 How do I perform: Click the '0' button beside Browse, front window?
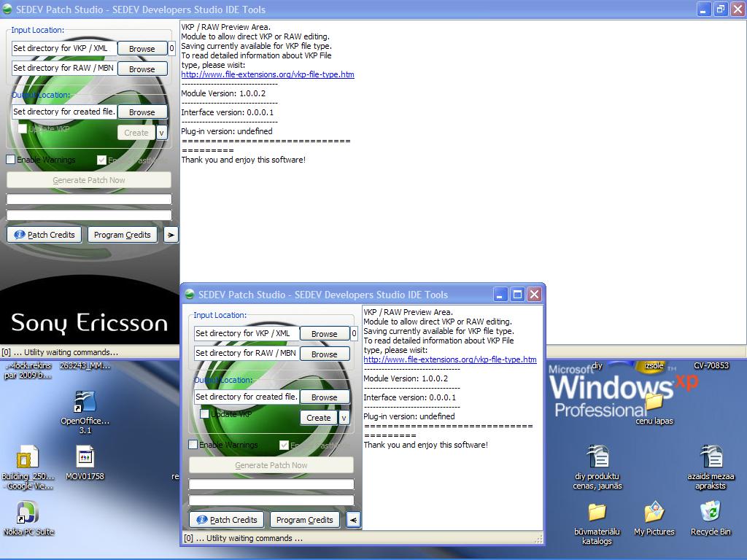point(355,334)
